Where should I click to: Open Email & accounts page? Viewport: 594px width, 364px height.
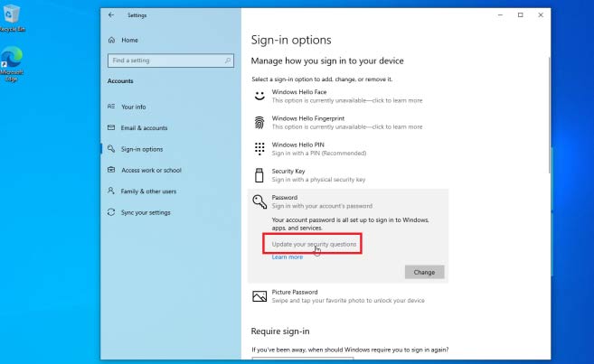tap(144, 128)
